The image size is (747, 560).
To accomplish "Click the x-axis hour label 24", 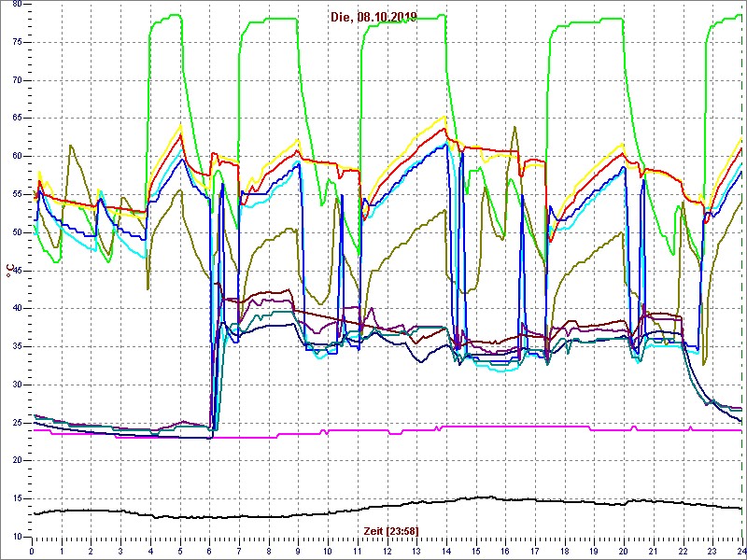I will [x=740, y=551].
